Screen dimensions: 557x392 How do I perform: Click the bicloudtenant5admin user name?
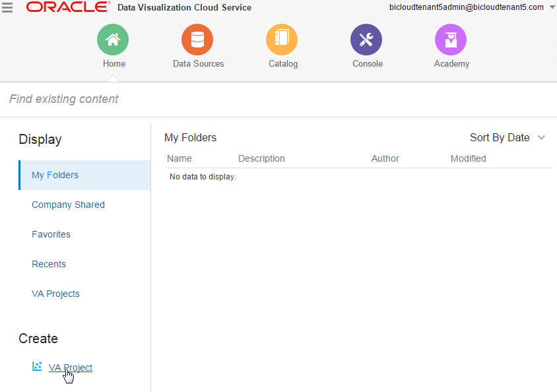click(467, 7)
